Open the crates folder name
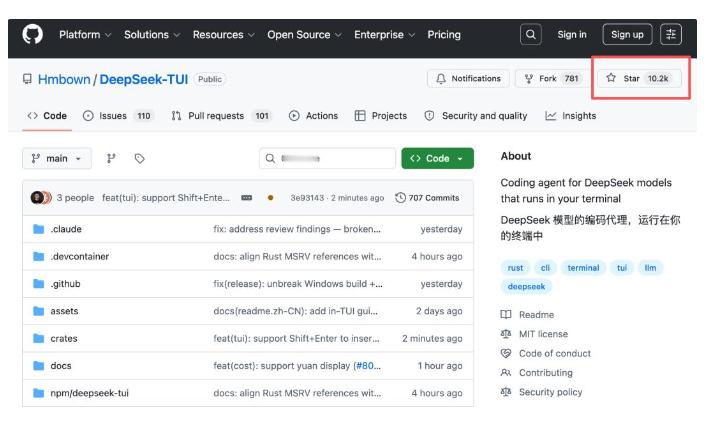 pyautogui.click(x=64, y=338)
